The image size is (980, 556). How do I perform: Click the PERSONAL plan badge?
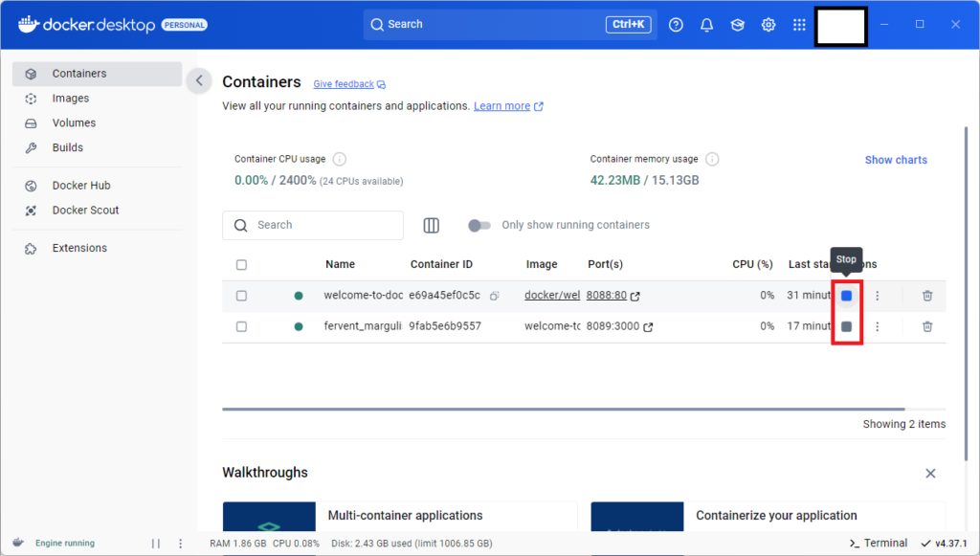pos(185,25)
